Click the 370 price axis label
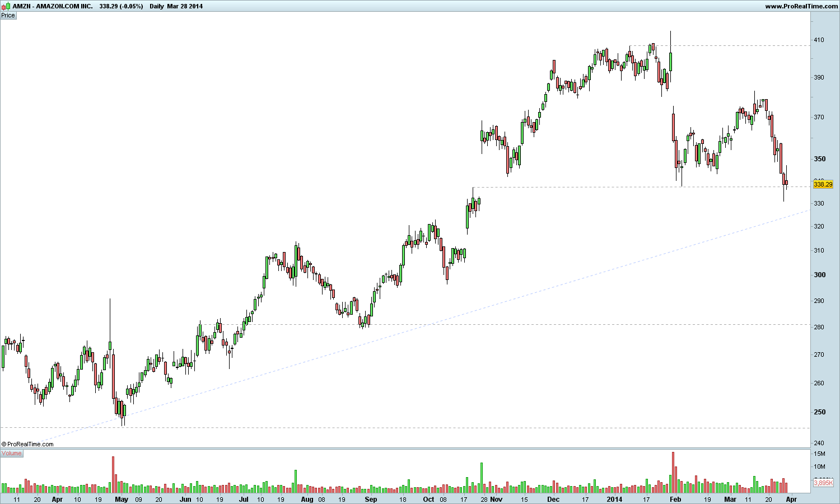Image resolution: width=840 pixels, height=504 pixels. click(x=819, y=117)
